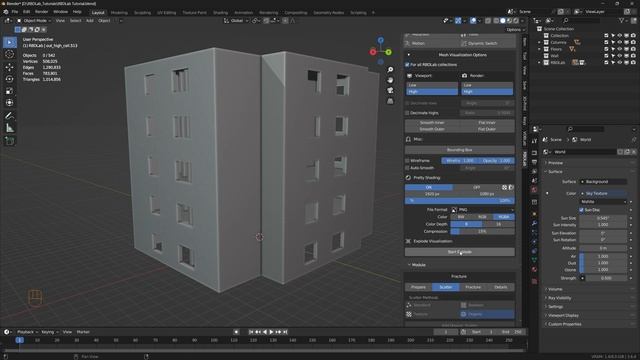Select the Cursor tool in toolbar

10,54
